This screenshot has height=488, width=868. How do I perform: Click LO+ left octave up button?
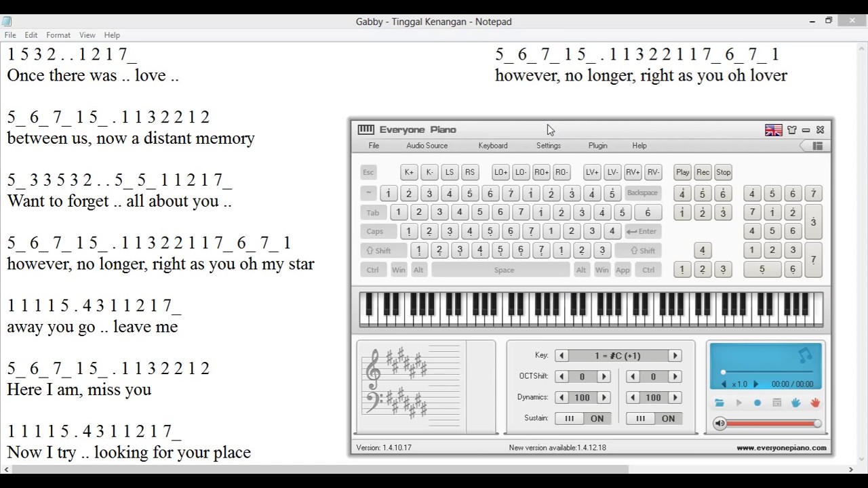(500, 172)
